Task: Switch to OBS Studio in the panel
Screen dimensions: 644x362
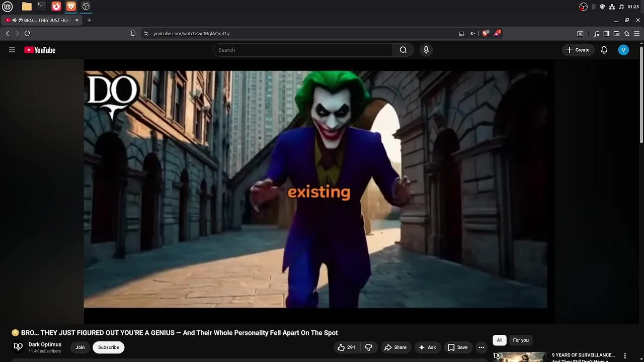Action: pos(86,7)
